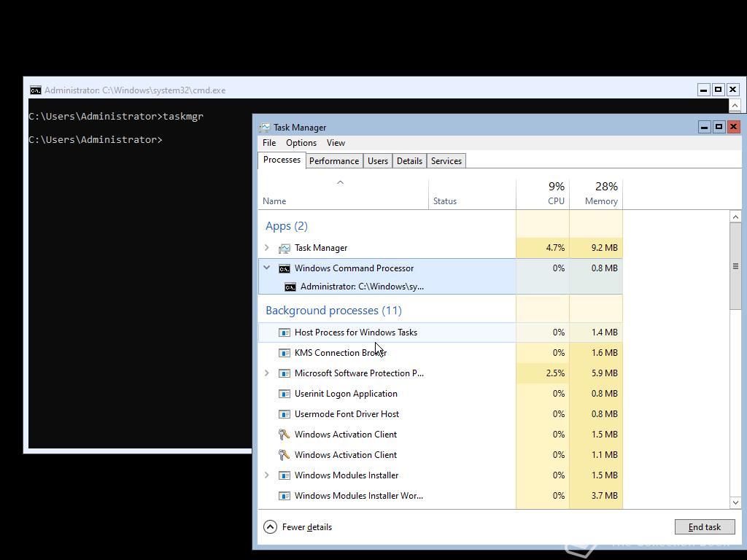Switch to the Performance tab

pos(334,161)
